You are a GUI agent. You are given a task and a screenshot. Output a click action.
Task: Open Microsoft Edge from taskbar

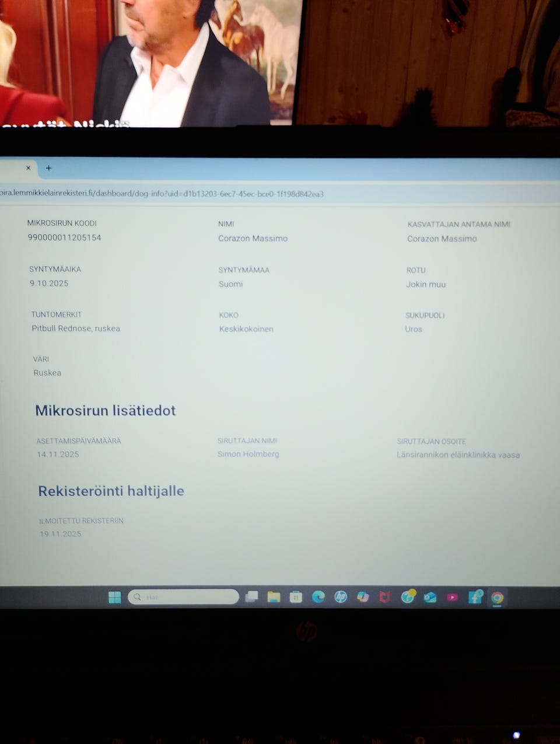pyautogui.click(x=318, y=596)
